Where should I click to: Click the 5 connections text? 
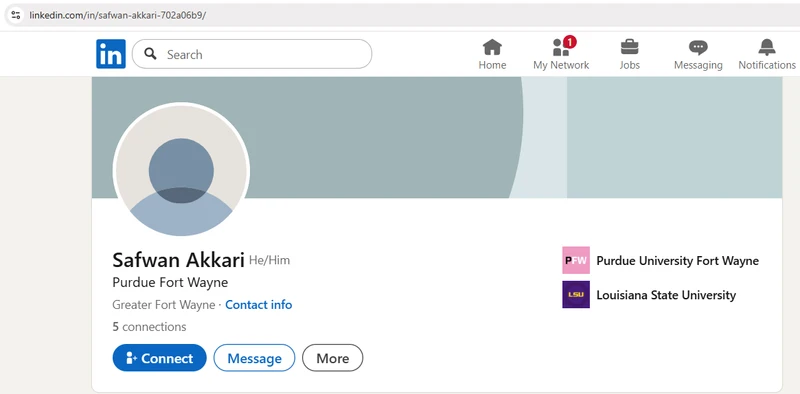(149, 327)
